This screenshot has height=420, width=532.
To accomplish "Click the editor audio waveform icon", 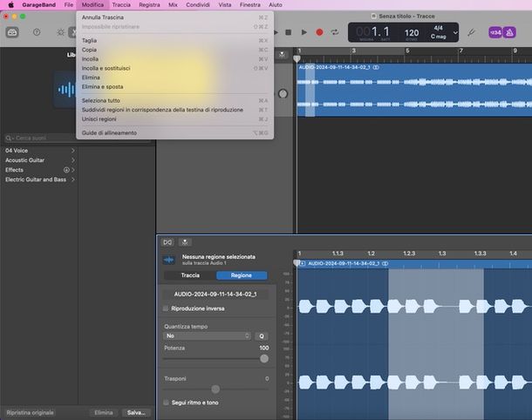I will pyautogui.click(x=168, y=260).
